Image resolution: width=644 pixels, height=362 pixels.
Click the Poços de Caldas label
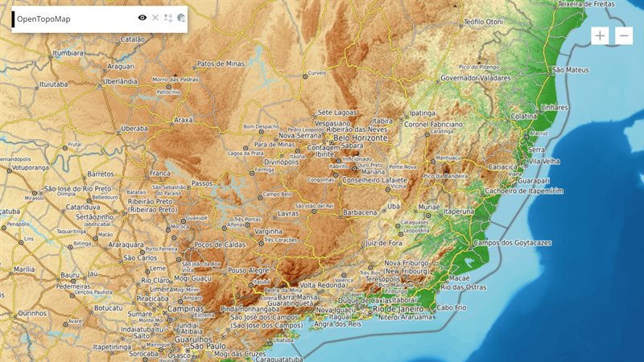tap(220, 245)
